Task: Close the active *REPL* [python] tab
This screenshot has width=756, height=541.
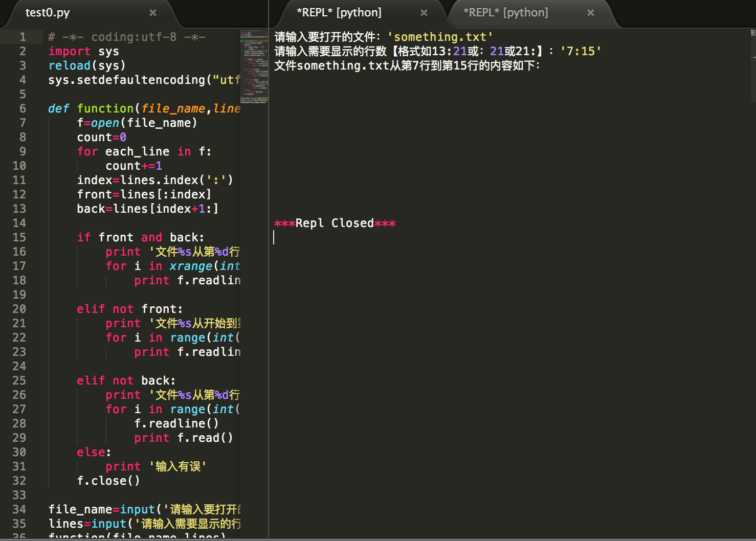Action: pyautogui.click(x=424, y=13)
